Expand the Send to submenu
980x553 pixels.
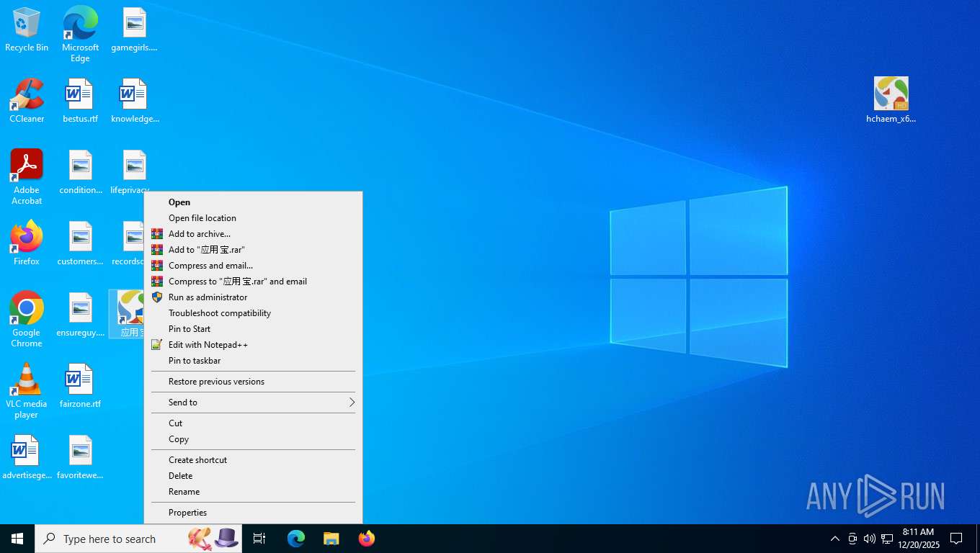coord(253,403)
